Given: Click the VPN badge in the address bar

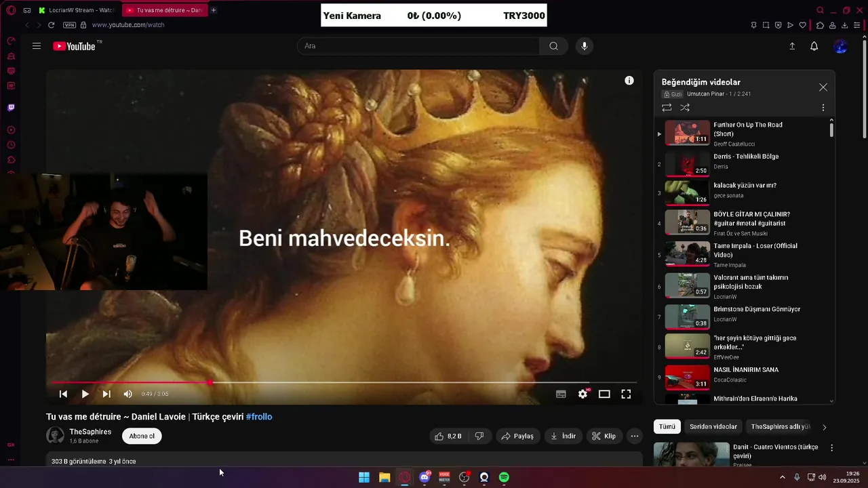Looking at the screenshot, I should tap(69, 25).
